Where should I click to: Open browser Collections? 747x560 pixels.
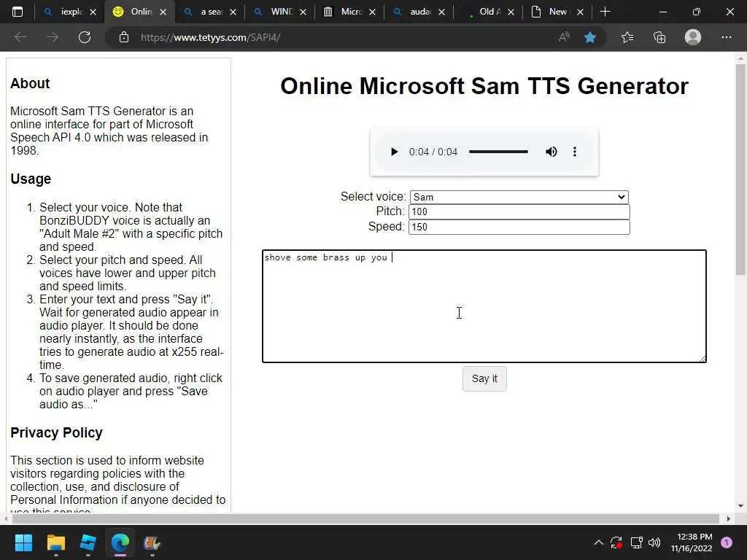pyautogui.click(x=659, y=37)
